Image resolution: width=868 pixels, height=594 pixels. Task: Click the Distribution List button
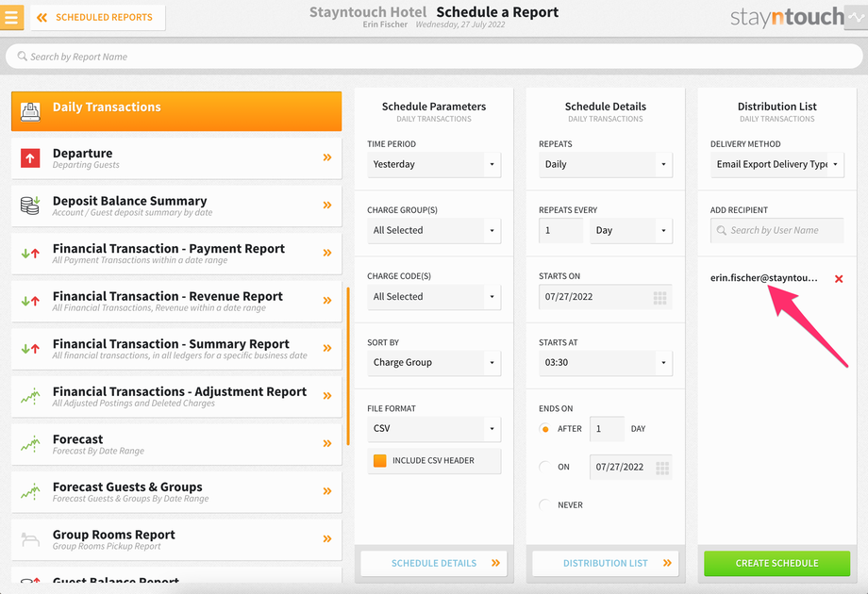606,563
